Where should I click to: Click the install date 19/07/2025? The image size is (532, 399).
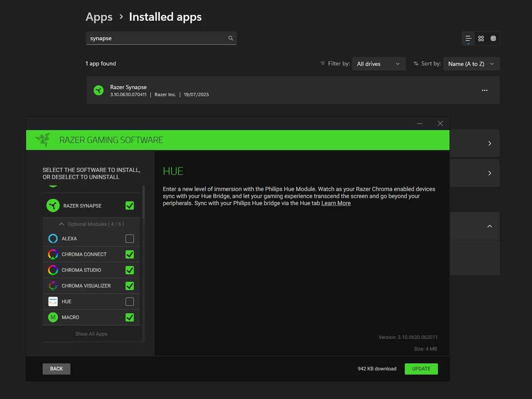click(196, 94)
